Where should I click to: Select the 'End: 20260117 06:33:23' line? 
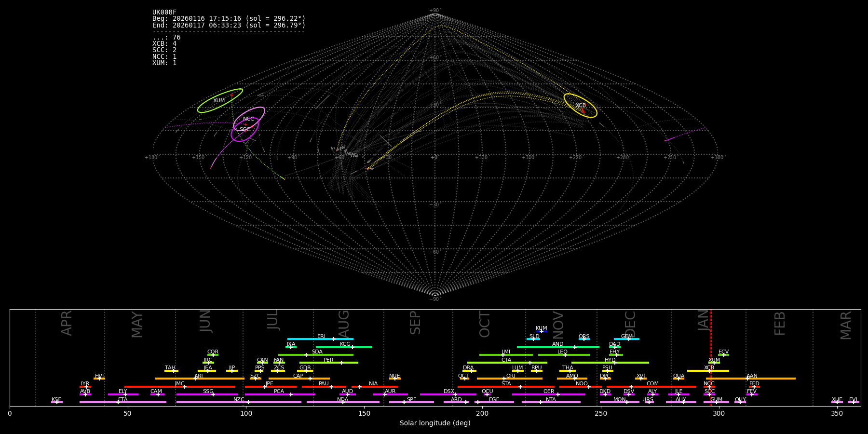pos(229,25)
